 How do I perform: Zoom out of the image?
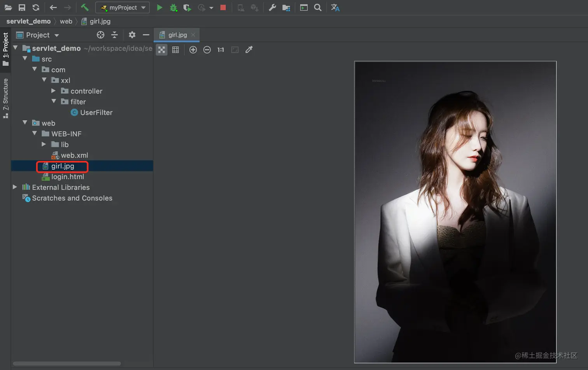[207, 50]
